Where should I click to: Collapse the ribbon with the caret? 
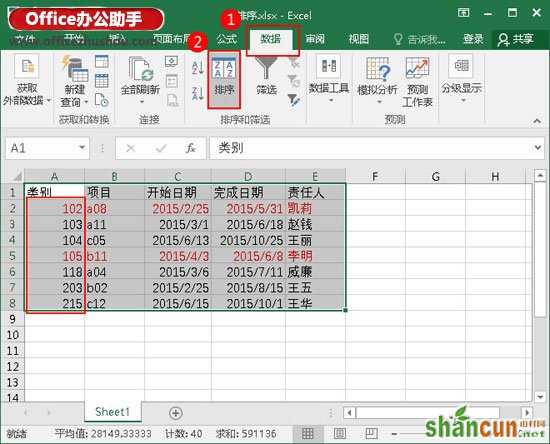click(537, 121)
